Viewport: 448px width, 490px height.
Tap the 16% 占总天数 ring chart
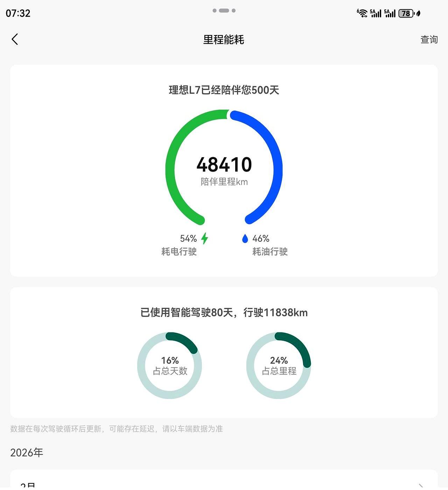tap(169, 366)
